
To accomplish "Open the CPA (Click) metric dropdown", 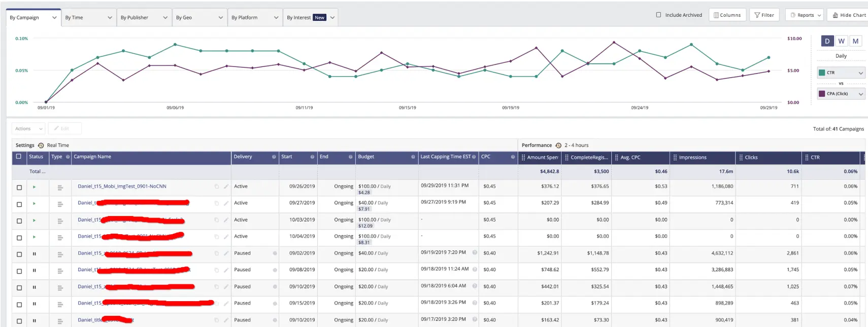I will tap(841, 94).
